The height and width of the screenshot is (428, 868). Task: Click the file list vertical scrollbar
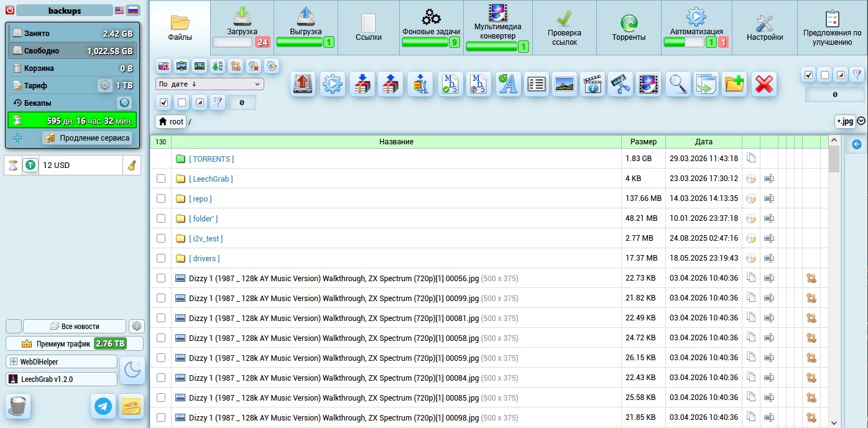[x=834, y=280]
